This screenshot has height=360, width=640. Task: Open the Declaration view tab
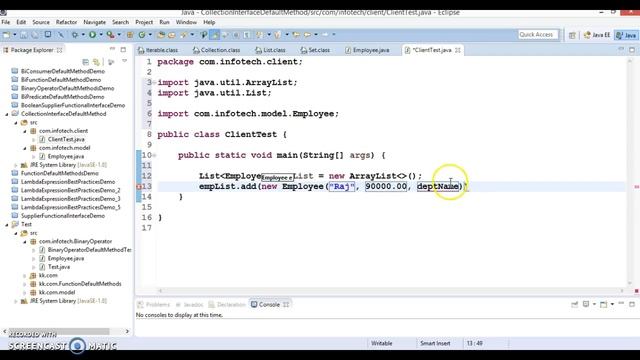(x=227, y=305)
